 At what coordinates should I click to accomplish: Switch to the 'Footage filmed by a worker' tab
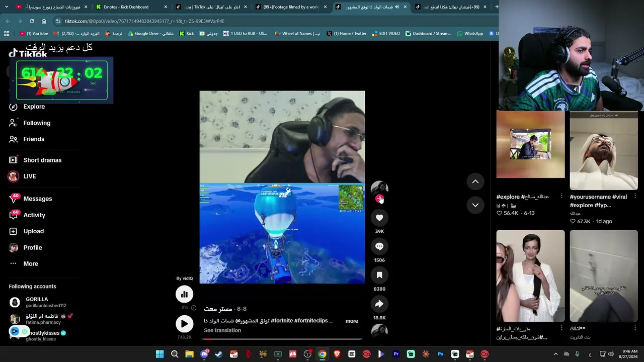click(291, 7)
